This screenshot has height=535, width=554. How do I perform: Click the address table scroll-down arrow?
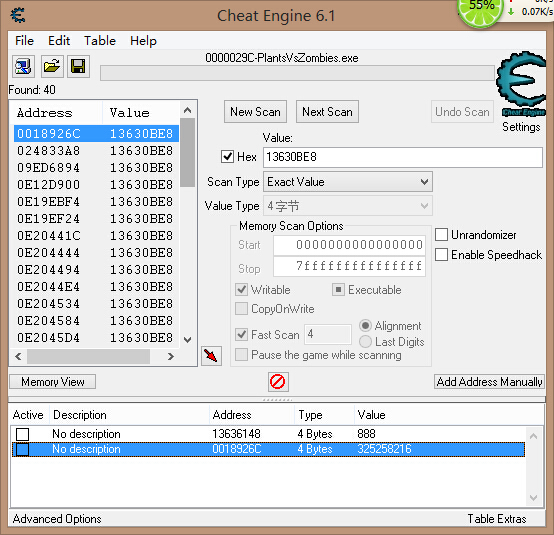[x=534, y=498]
